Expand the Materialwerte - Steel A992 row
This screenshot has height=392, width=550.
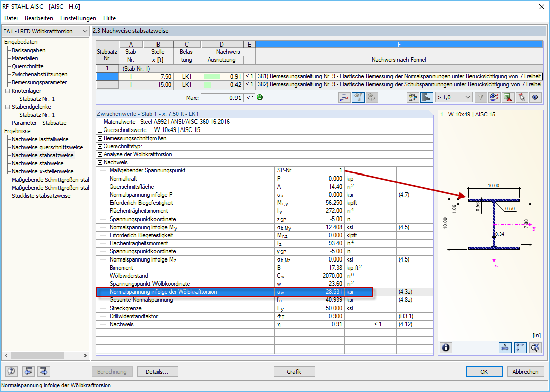click(100, 122)
